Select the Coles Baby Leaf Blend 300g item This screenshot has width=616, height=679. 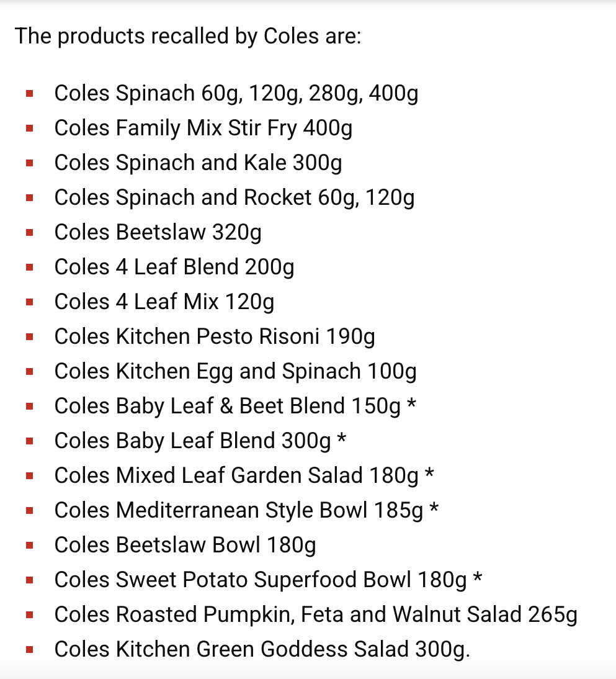[193, 441]
